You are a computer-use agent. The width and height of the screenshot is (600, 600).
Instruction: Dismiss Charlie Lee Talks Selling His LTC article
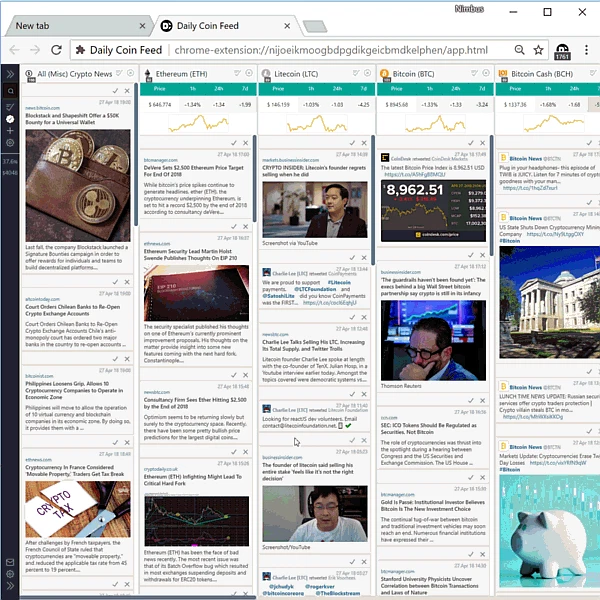[x=364, y=317]
